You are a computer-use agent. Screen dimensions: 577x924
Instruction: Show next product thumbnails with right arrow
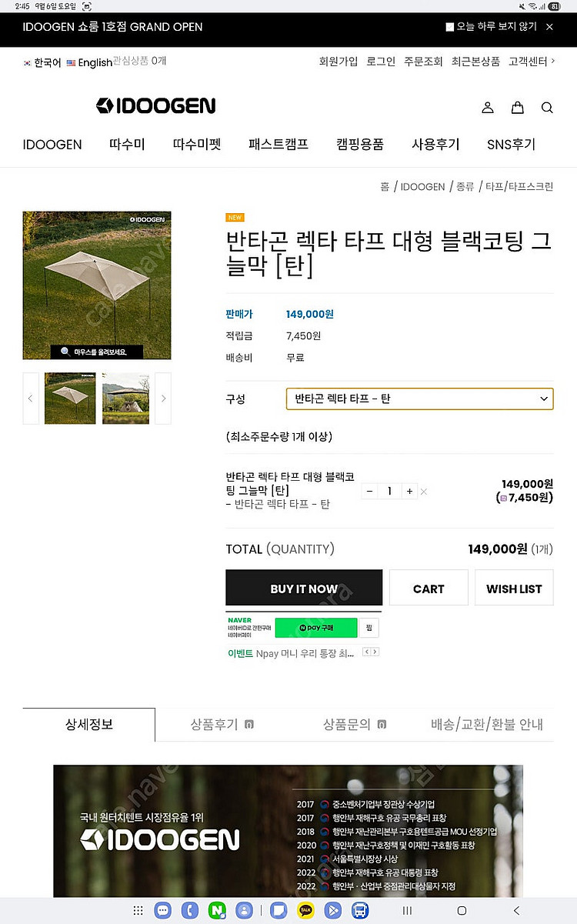click(x=163, y=399)
